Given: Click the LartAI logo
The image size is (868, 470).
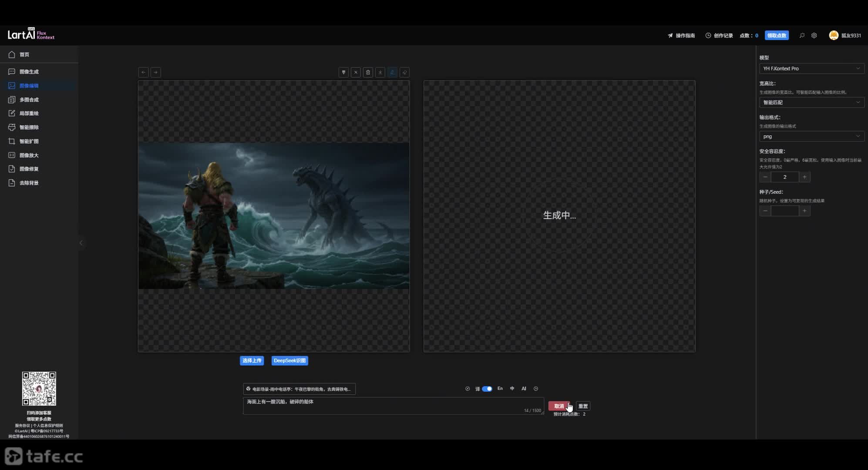Looking at the screenshot, I should [x=31, y=34].
